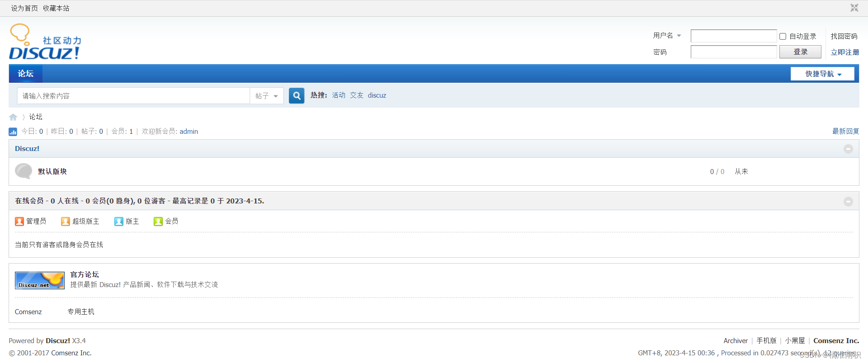Open the 官方论坛 link
Screen dimensions: 868x363
click(85, 274)
